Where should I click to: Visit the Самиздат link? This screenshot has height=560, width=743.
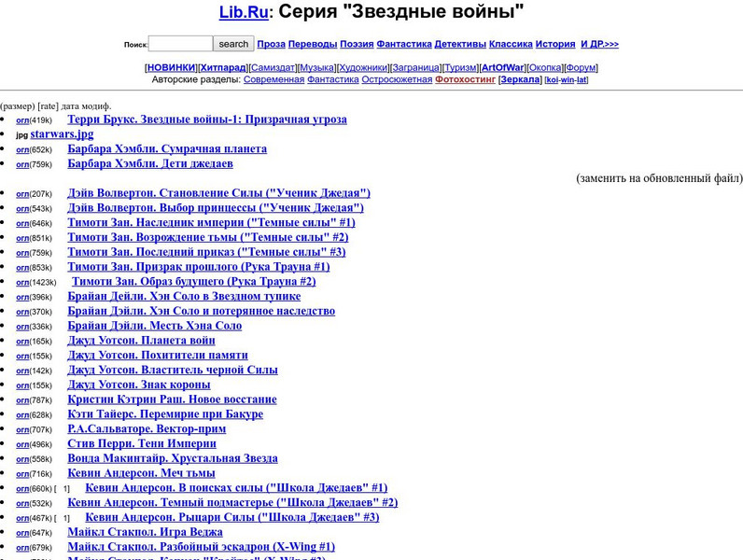273,68
